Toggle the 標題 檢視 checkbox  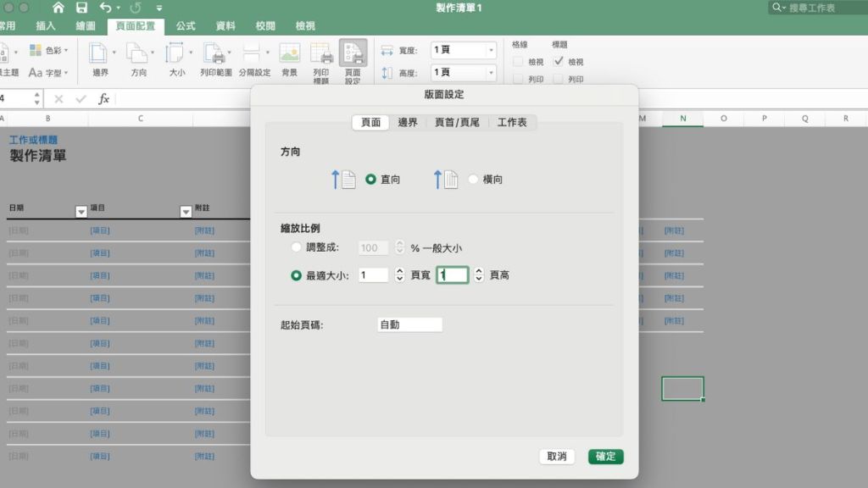click(559, 62)
